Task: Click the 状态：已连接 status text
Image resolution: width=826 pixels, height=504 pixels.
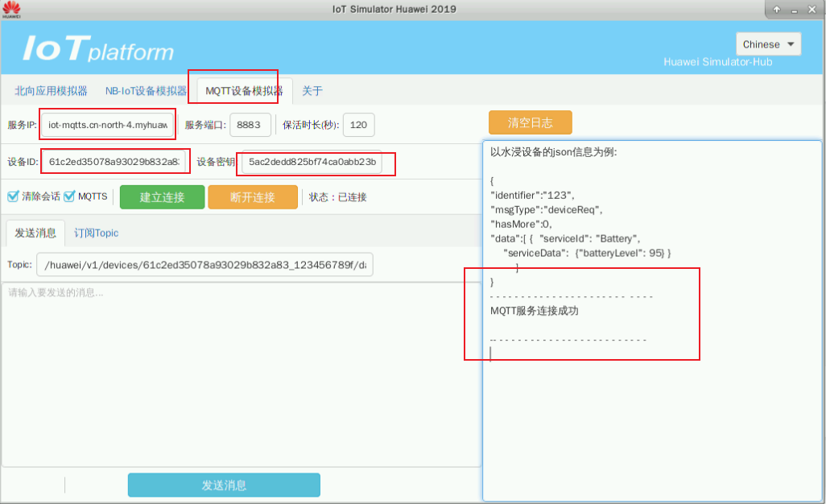Action: 337,197
